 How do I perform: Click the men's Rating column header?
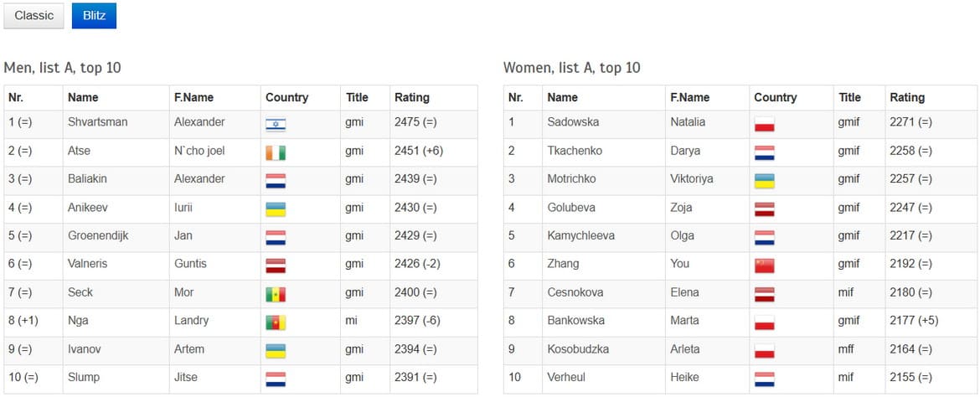[411, 97]
